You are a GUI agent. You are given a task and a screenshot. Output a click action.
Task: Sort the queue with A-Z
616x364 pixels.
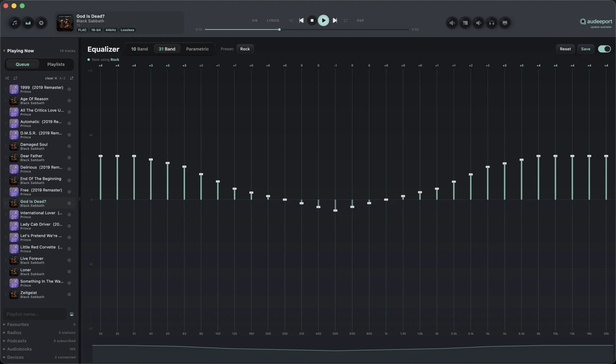[62, 78]
